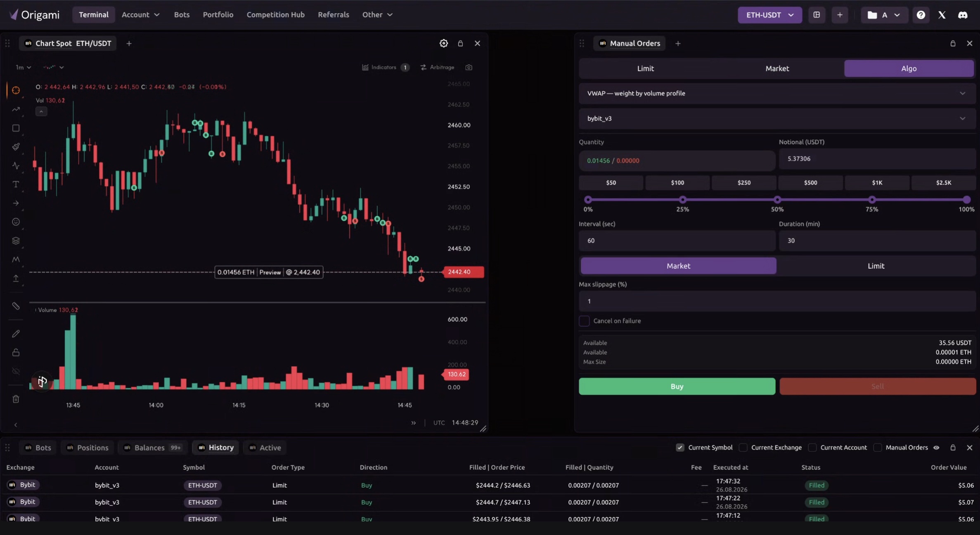Switch to the Market order tab
The height and width of the screenshot is (535, 980).
click(777, 69)
